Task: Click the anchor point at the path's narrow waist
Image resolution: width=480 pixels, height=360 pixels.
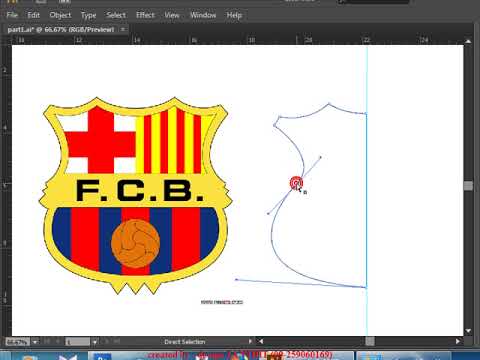Action: click(296, 183)
